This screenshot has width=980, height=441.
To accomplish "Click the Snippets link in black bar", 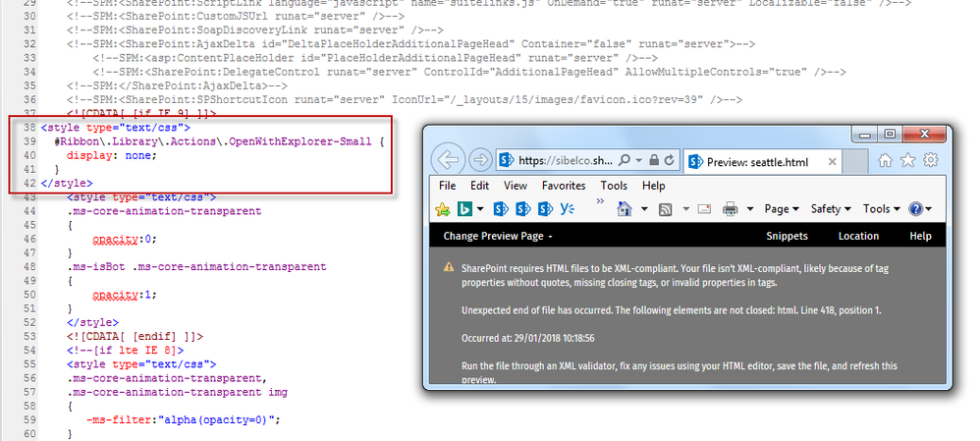I will 787,236.
